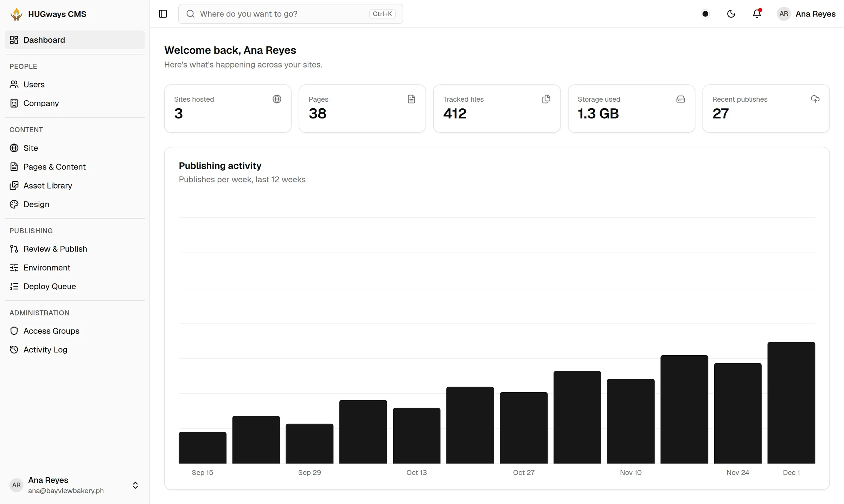Click the Design palette icon
The width and height of the screenshot is (844, 504).
(x=14, y=204)
